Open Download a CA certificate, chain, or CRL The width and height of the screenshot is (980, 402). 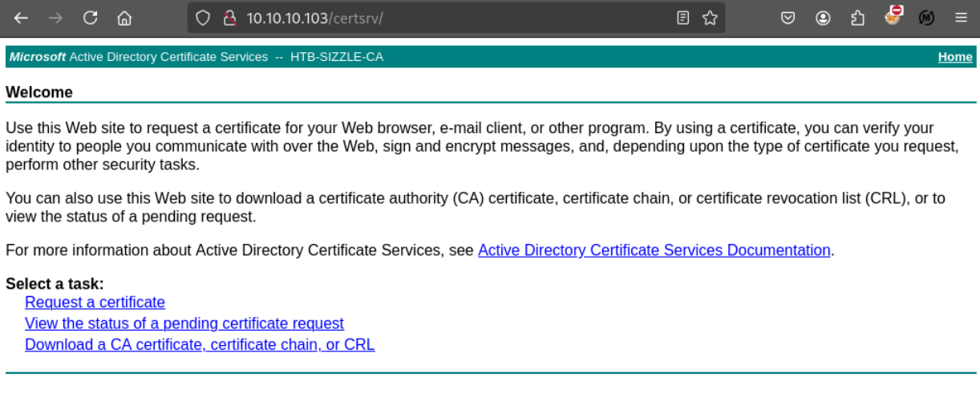[x=199, y=344]
